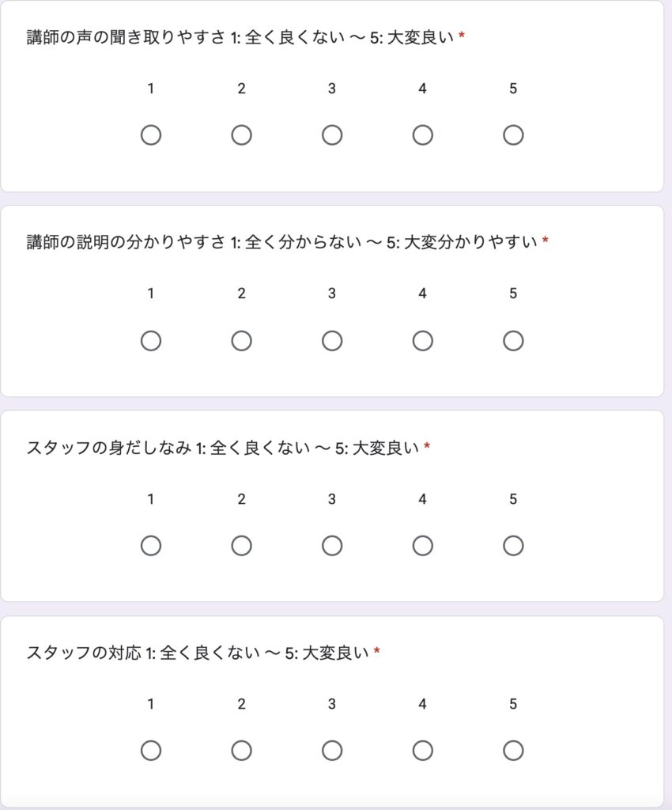Choose 2 for 講師の説明の分かりやすさ

[242, 341]
